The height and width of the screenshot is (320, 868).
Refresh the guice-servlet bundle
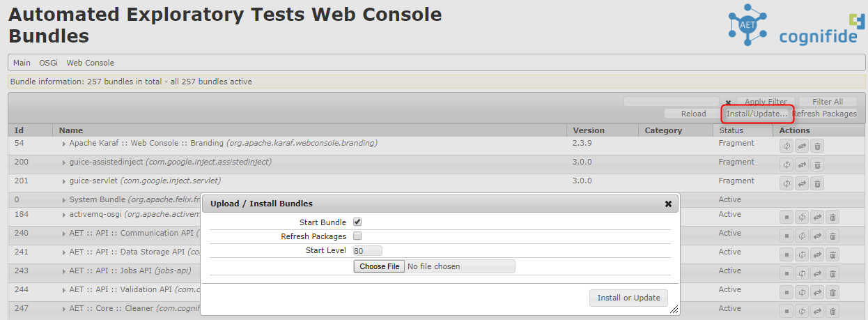(x=786, y=184)
